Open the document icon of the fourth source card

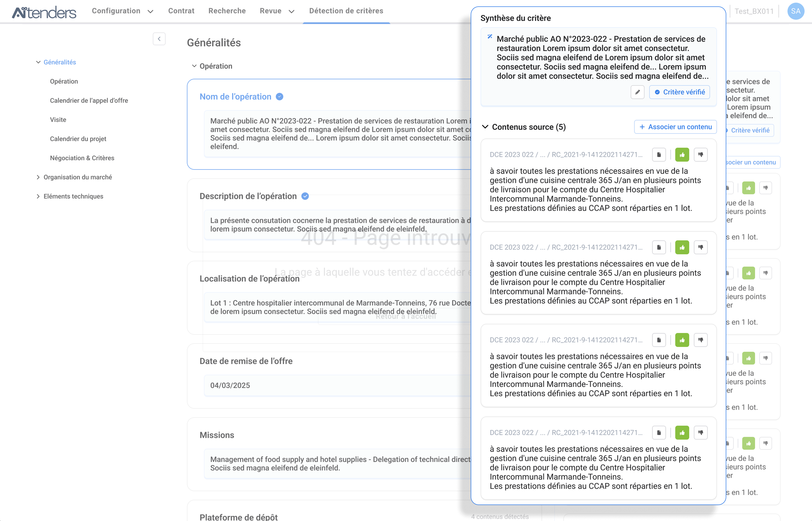[x=659, y=433]
